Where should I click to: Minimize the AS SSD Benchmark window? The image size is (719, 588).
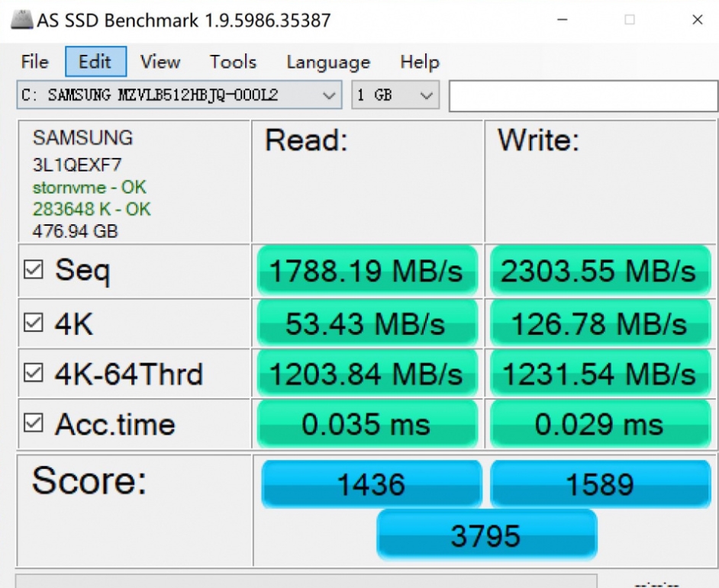563,20
